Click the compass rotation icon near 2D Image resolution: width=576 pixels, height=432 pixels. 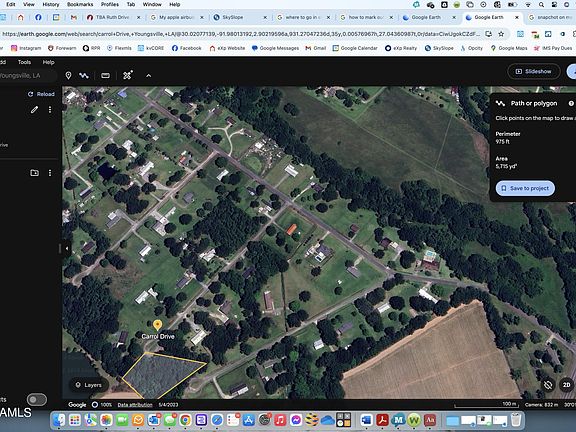(x=548, y=385)
